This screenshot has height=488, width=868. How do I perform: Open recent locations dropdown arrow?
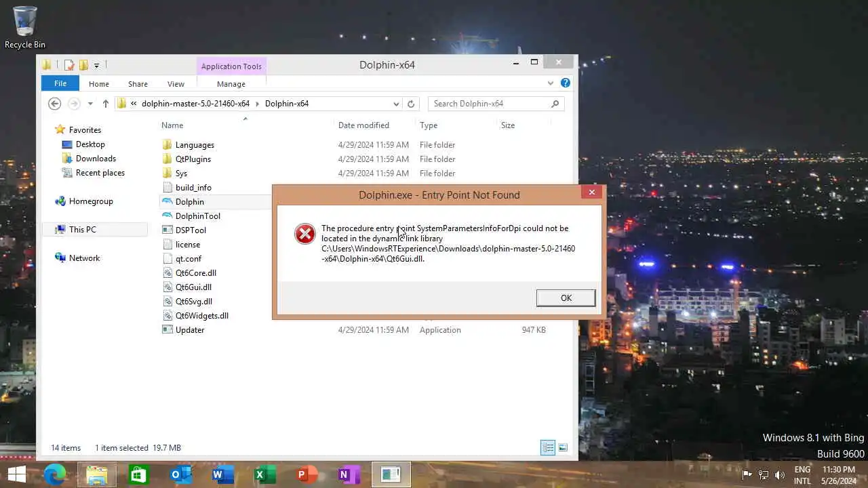coord(90,104)
